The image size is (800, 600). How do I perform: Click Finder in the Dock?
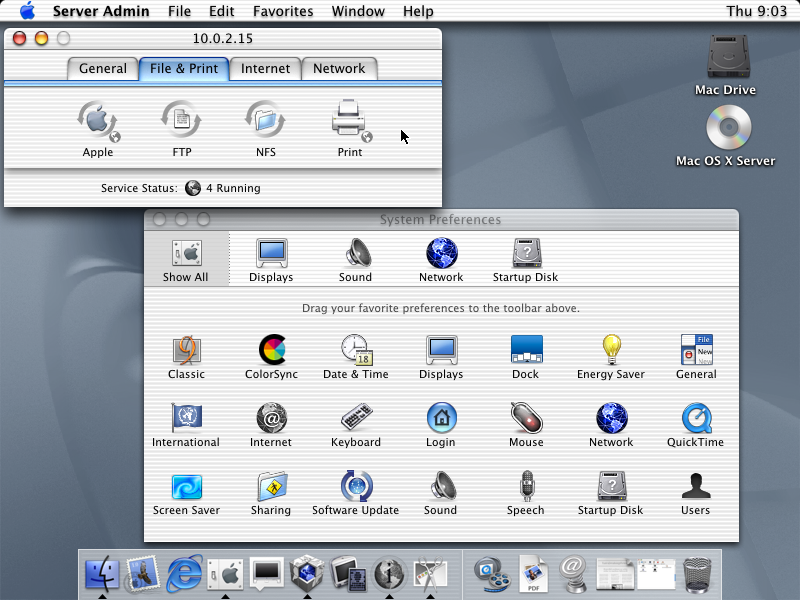click(102, 574)
